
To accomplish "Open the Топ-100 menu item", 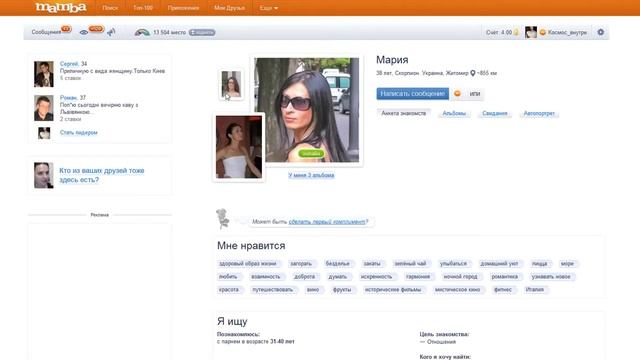I will click(x=143, y=8).
